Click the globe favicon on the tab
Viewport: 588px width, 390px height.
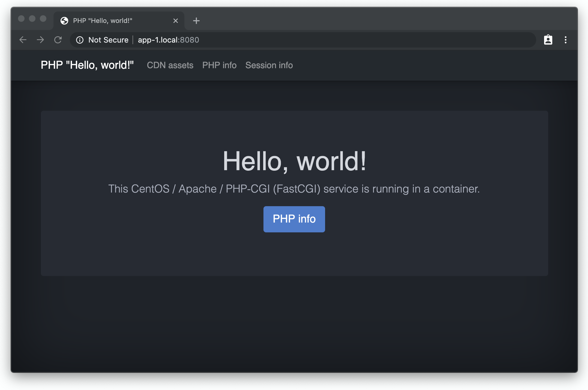64,21
